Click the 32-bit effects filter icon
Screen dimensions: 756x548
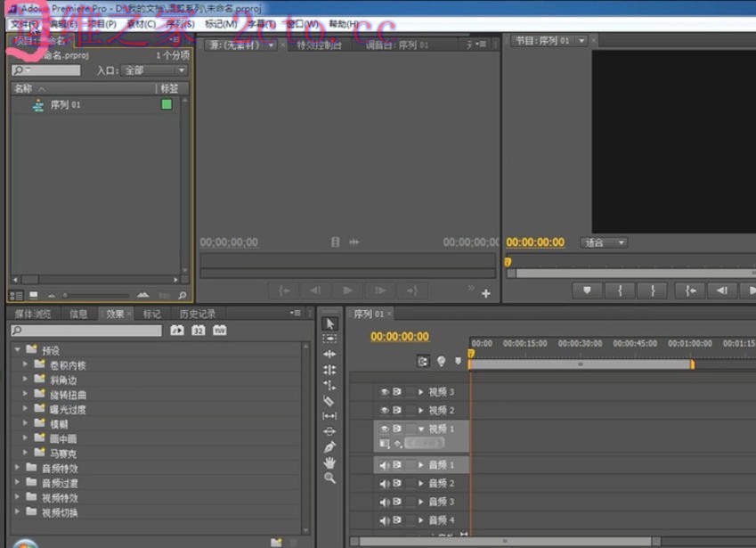(199, 330)
